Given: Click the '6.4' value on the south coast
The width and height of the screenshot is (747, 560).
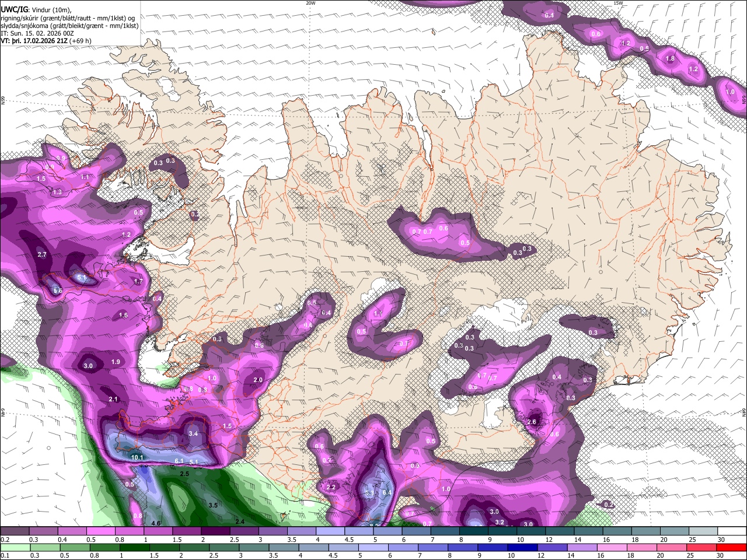Looking at the screenshot, I should point(386,493).
